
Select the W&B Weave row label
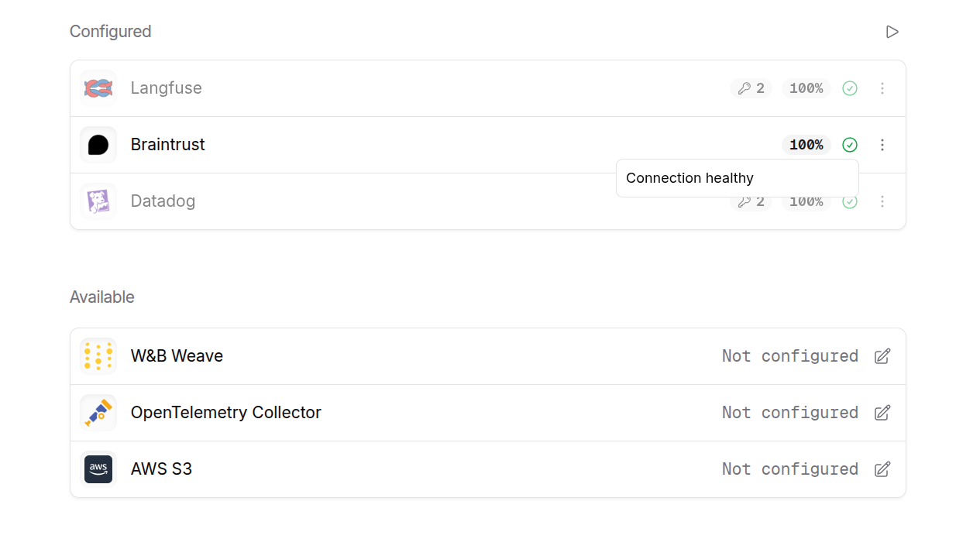point(177,356)
